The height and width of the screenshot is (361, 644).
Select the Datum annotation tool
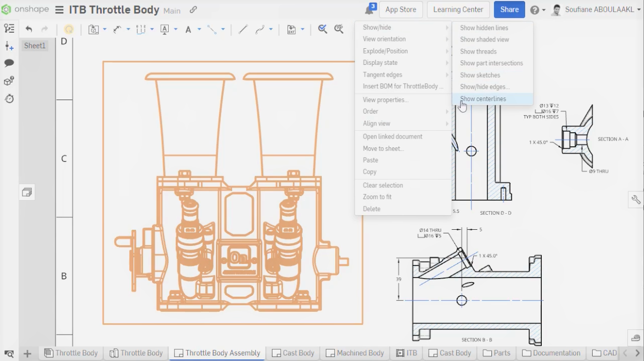click(165, 30)
